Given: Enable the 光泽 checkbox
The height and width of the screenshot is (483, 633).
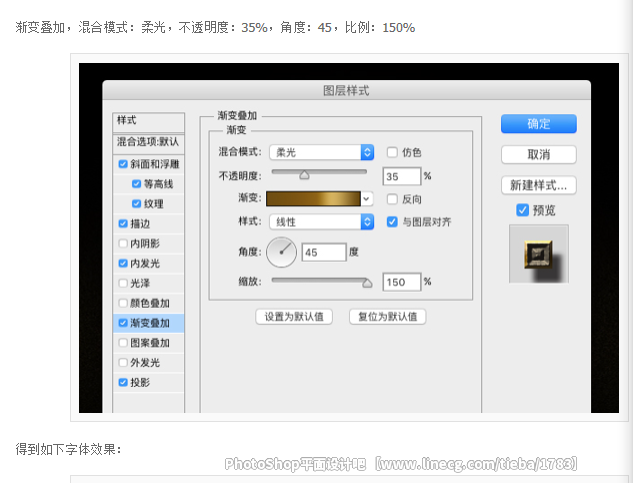Looking at the screenshot, I should (x=123, y=283).
